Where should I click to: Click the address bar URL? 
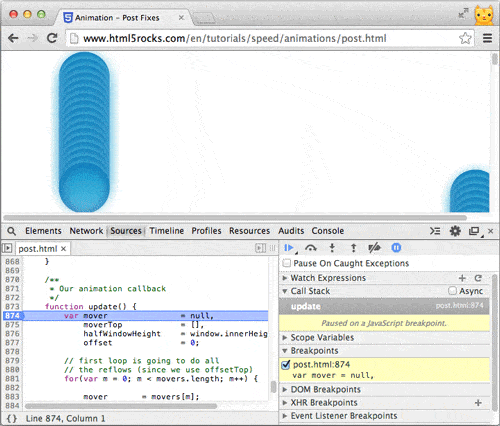coord(234,38)
